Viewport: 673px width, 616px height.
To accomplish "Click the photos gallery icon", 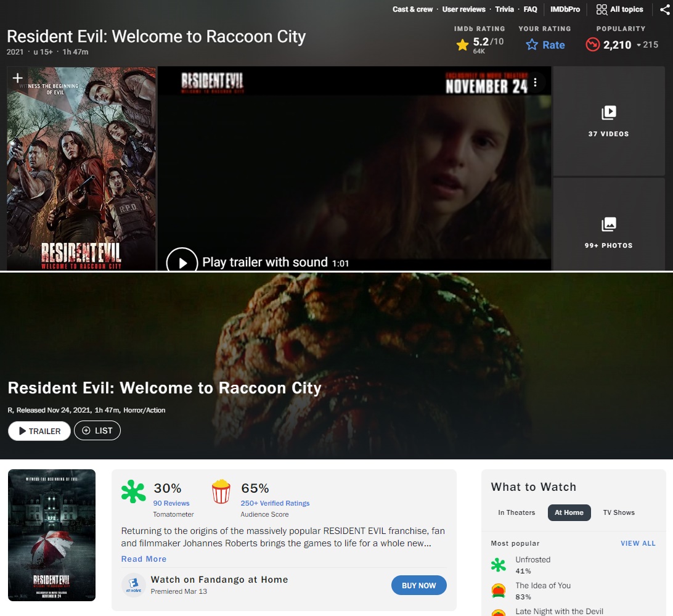I will (x=609, y=224).
